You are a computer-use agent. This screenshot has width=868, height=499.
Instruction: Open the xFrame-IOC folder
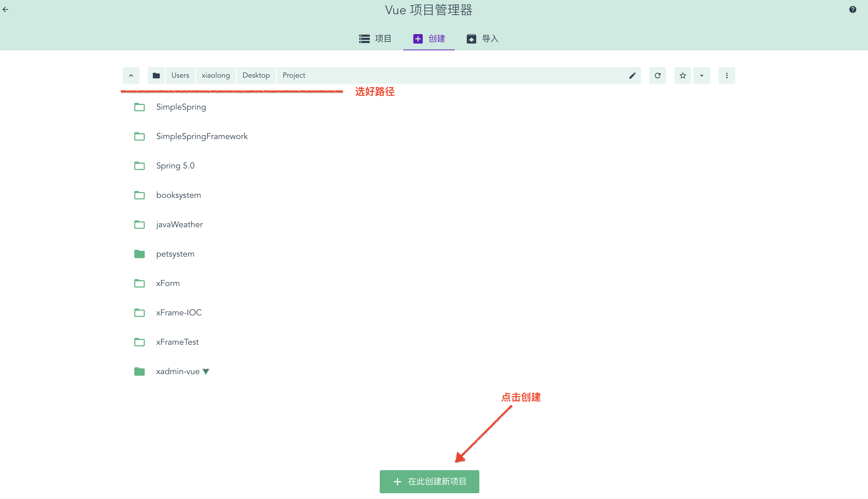(x=179, y=312)
